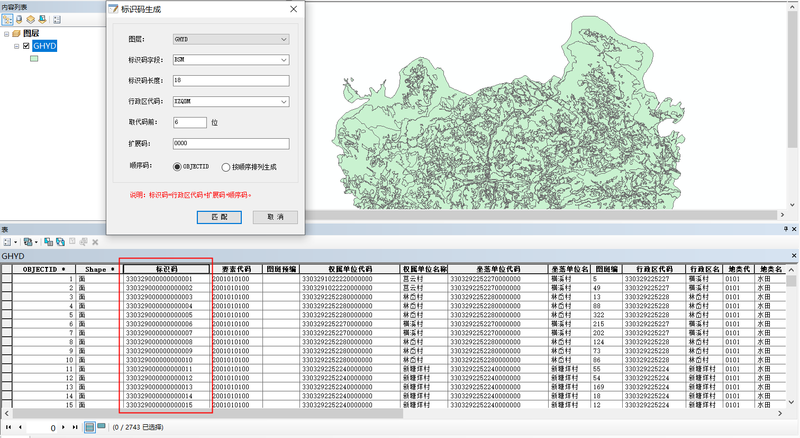Click the Switch Selection icon
This screenshot has height=438, width=800.
60,242
